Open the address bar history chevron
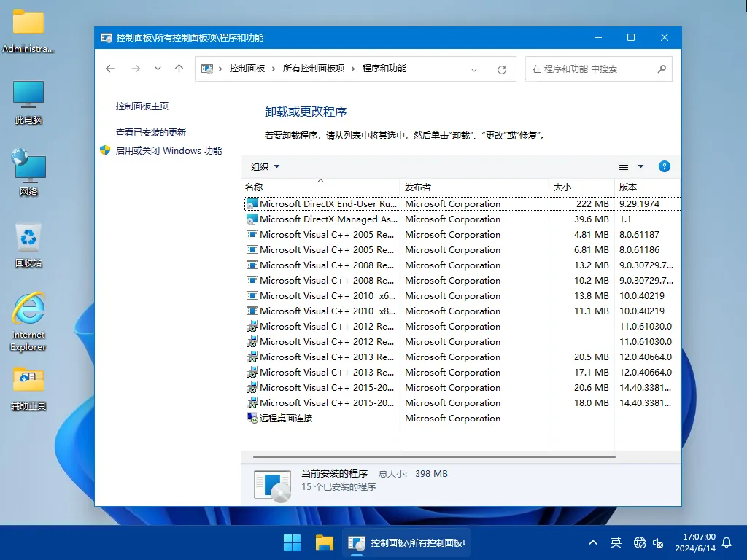The width and height of the screenshot is (747, 560). [x=474, y=69]
